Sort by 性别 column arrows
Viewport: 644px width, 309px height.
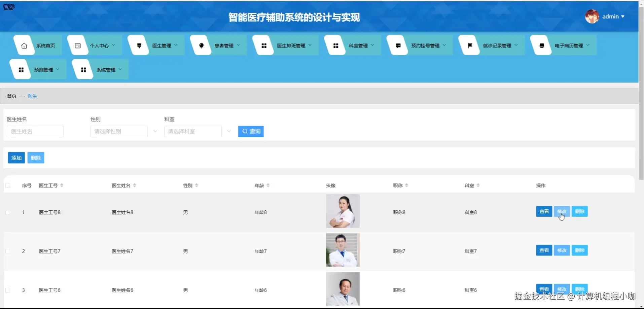pos(196,185)
